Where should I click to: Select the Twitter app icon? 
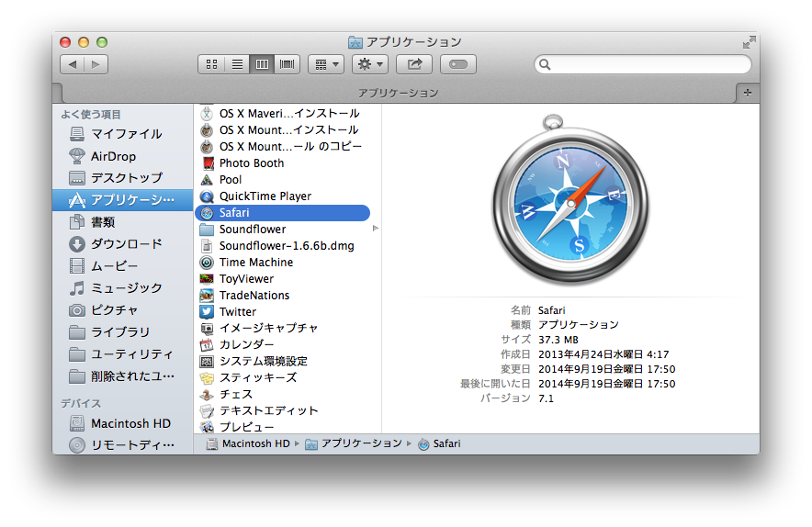click(207, 312)
